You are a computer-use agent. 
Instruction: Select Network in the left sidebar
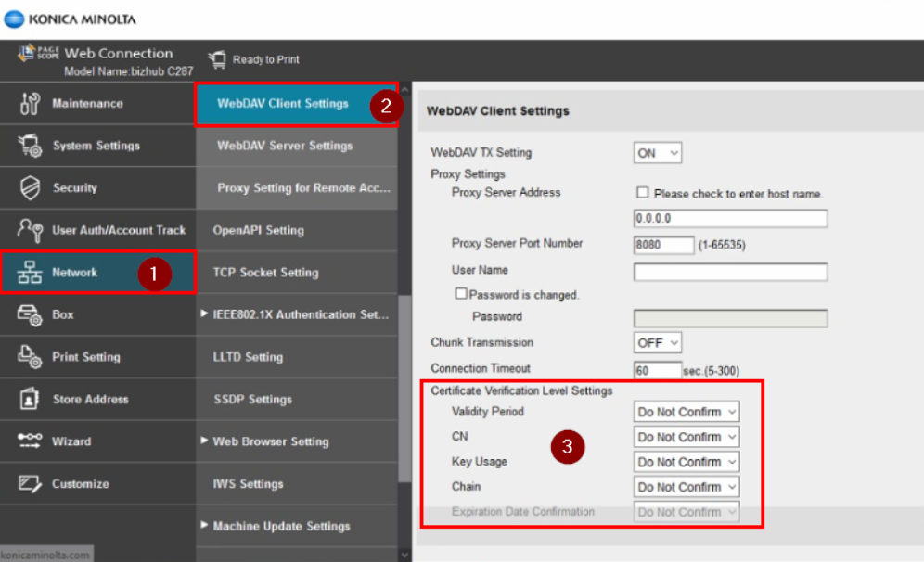(74, 273)
